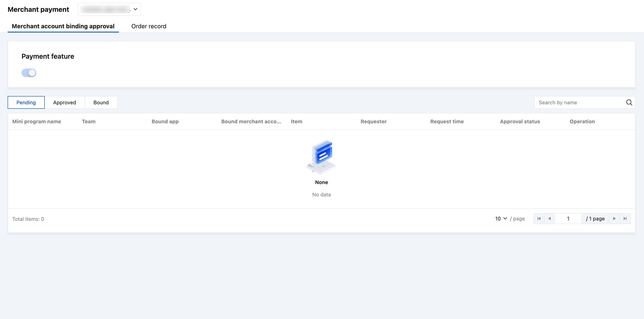Click the dropdown chevron beside Merchant payment
This screenshot has height=319, width=644.
point(135,9)
